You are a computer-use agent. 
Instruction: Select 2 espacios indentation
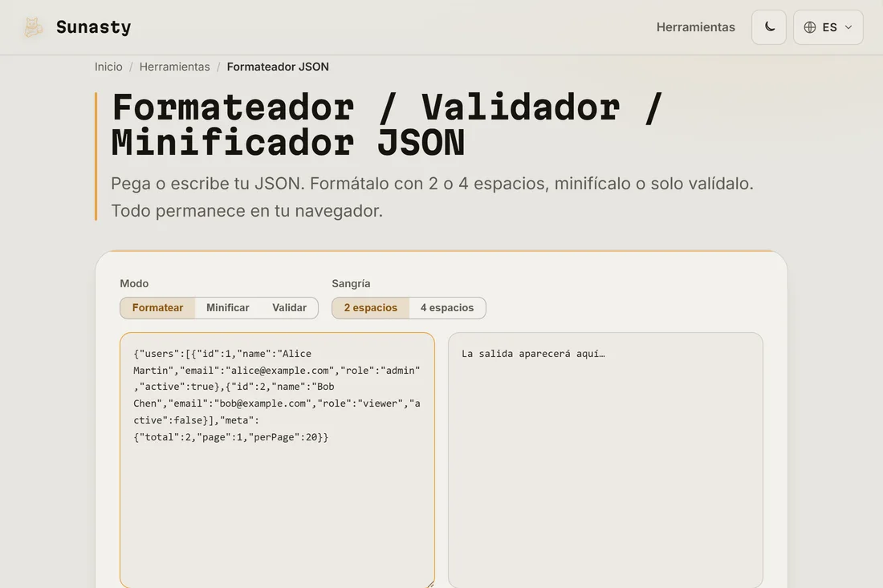[x=371, y=308]
